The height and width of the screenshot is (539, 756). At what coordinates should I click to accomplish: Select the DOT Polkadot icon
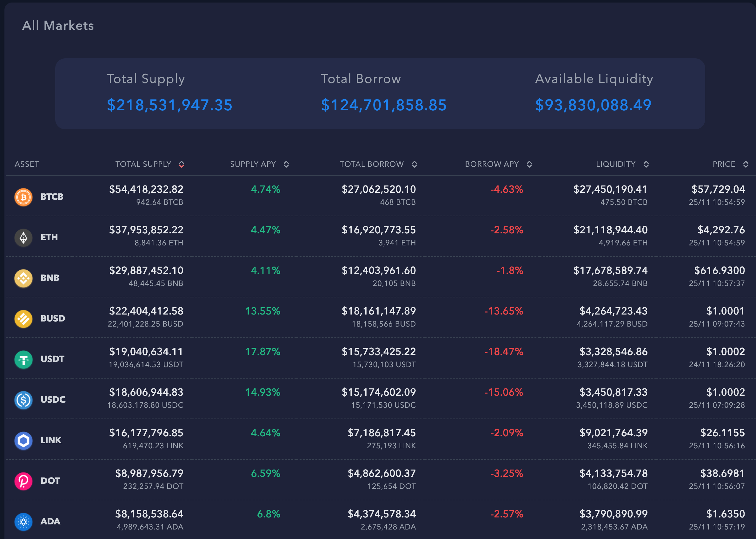pyautogui.click(x=23, y=481)
